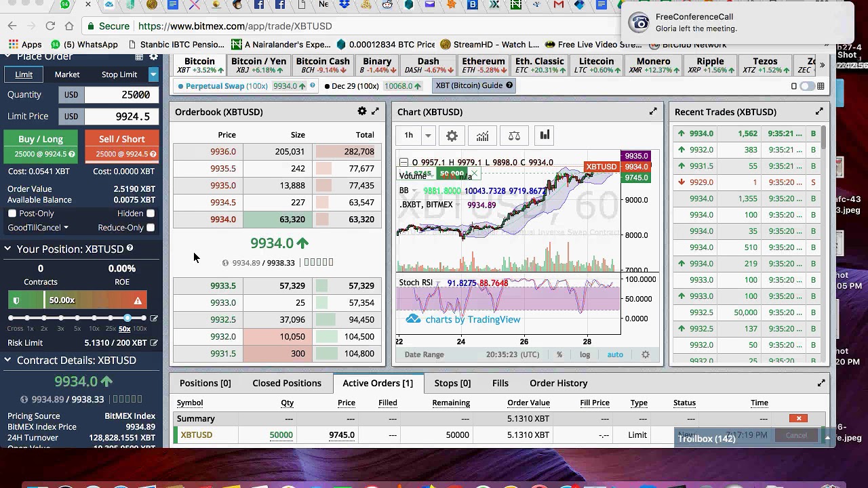Click leverage slider handle at 50x
The image size is (868, 488).
point(127,318)
